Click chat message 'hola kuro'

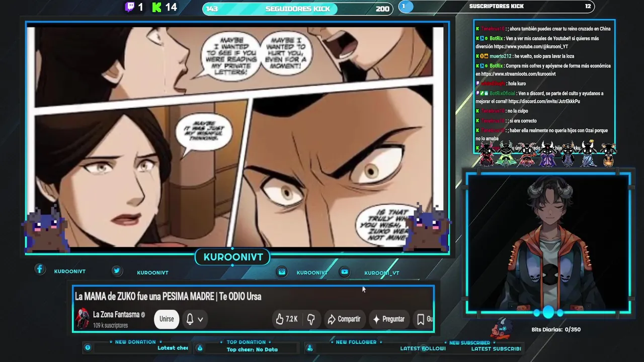pos(516,83)
